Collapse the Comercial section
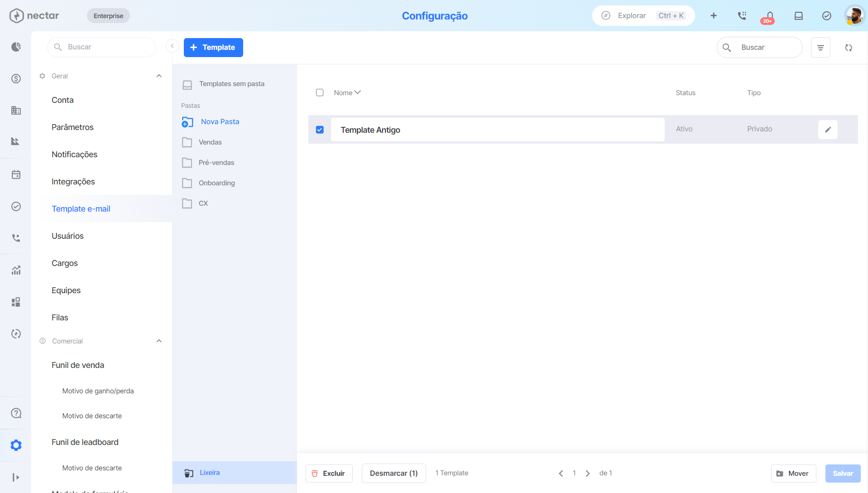 coord(159,341)
